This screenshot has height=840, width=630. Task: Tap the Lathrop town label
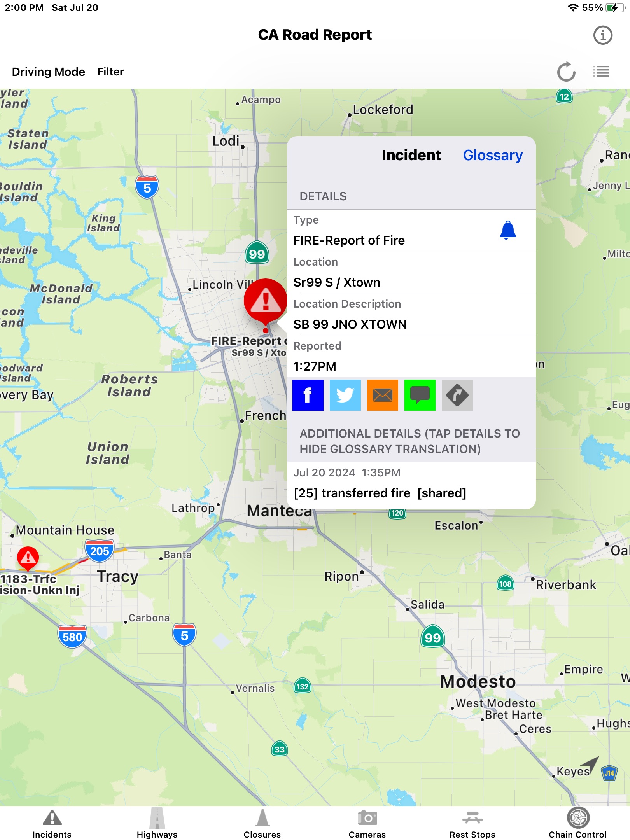pos(193,508)
